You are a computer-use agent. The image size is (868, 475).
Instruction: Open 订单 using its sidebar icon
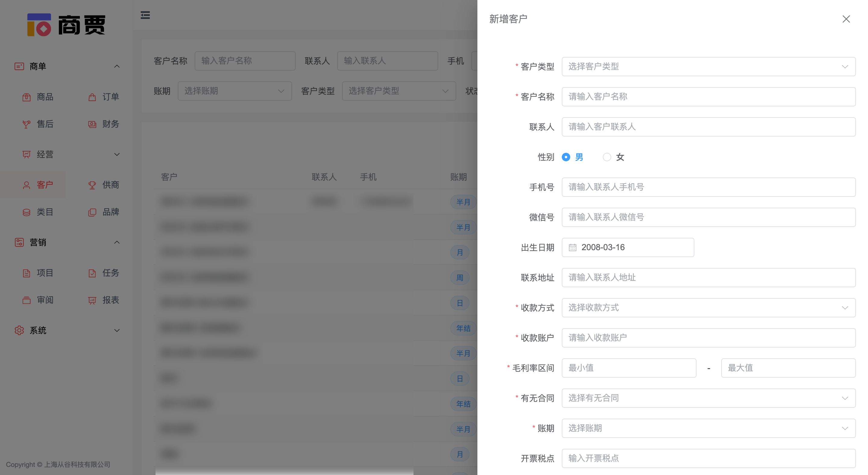click(92, 97)
